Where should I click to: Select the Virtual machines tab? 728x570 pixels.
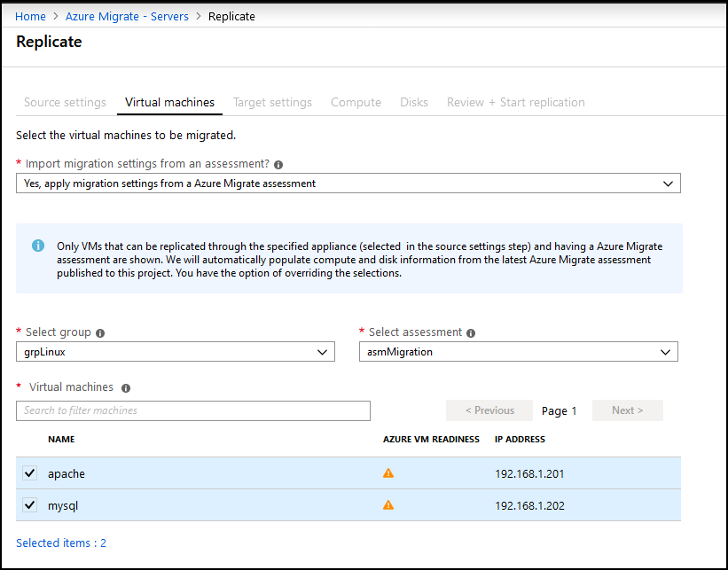(170, 102)
